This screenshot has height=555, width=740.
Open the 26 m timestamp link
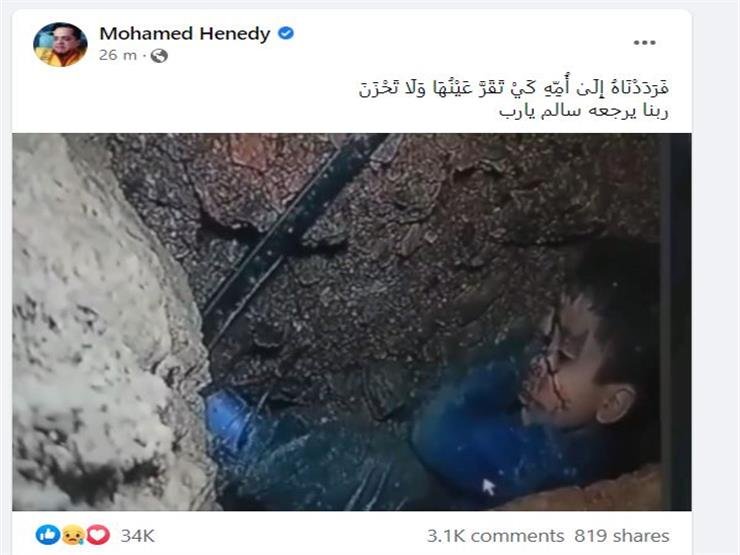118,55
